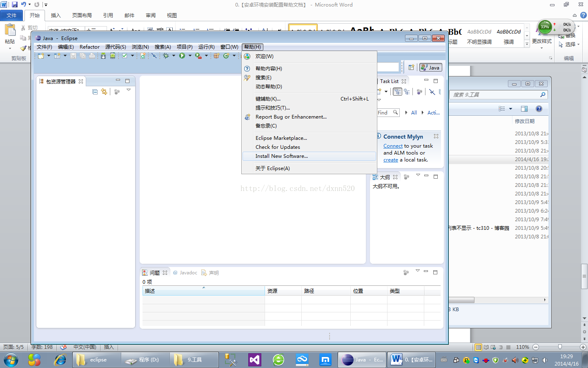Viewport: 588px width, 368px height.
Task: Click the Print icon in Eclipse toolbar
Action: pos(92,56)
